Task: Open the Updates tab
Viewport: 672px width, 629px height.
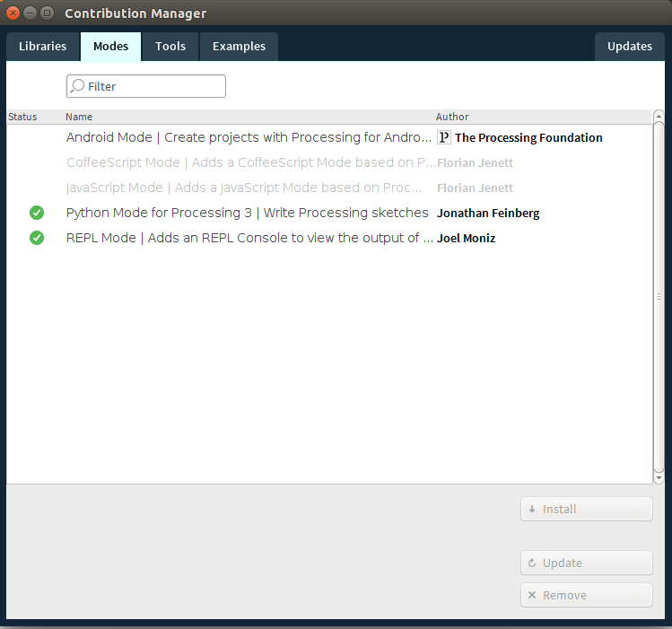Action: pyautogui.click(x=630, y=47)
